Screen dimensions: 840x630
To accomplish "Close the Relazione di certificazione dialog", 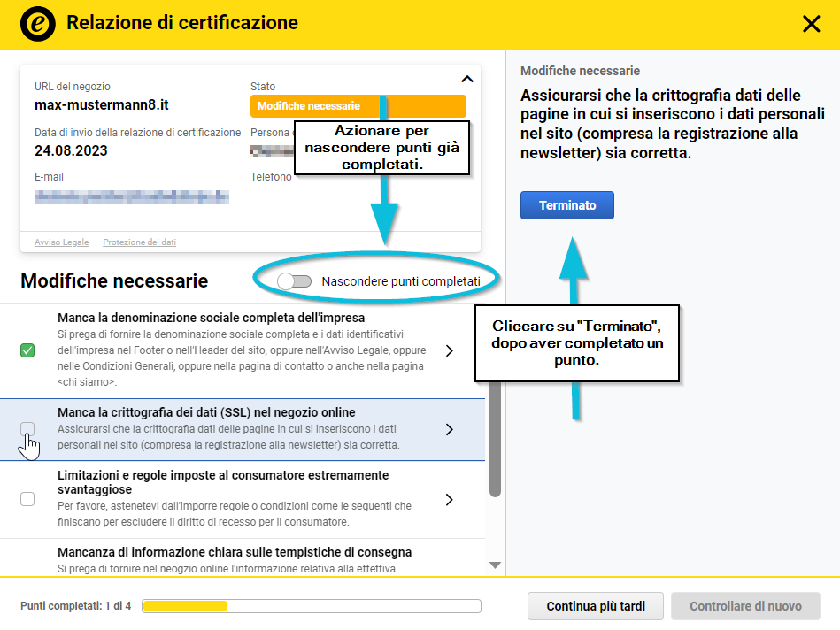I will point(811,24).
